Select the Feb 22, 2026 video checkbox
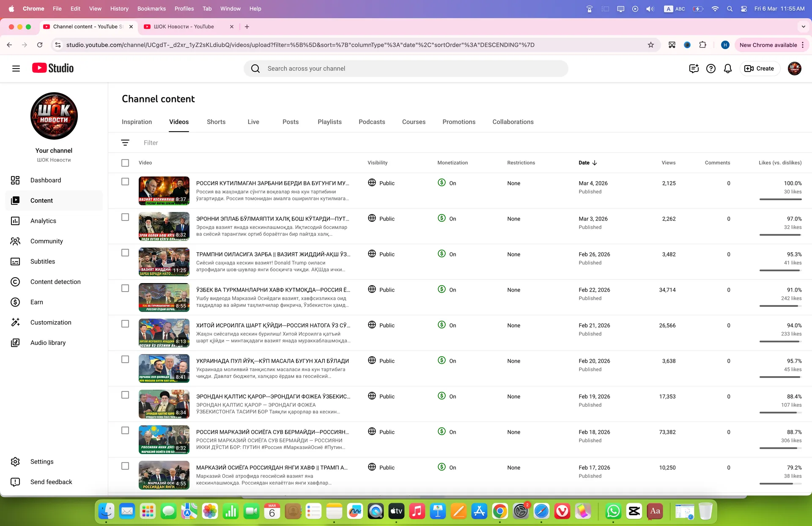Screen dimensions: 812x526 pos(125,288)
